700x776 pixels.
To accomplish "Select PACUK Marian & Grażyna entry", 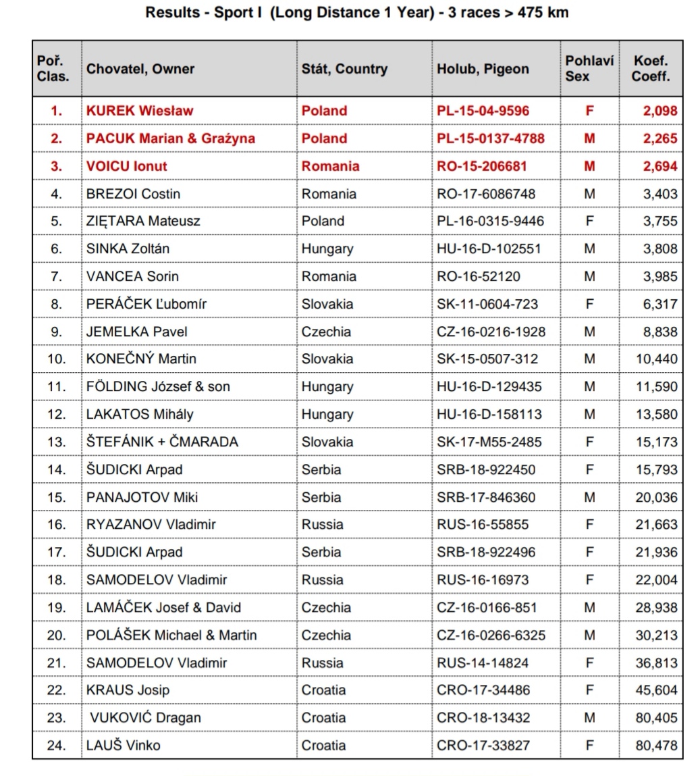I will 171,138.
